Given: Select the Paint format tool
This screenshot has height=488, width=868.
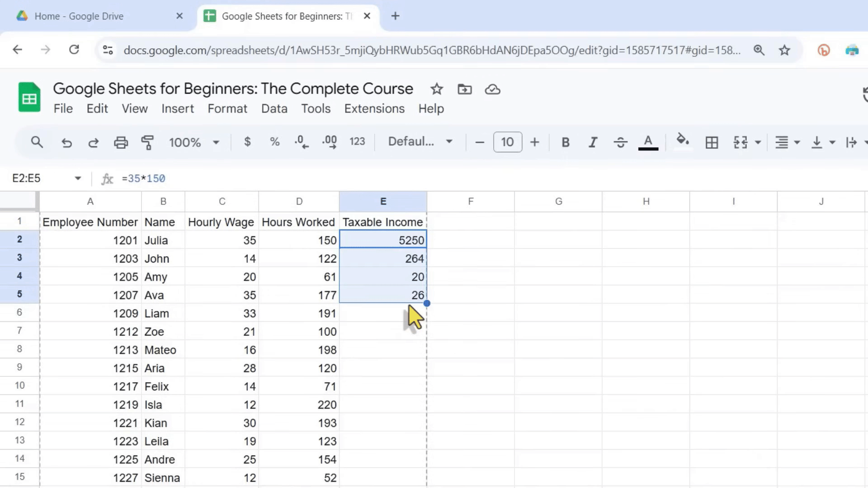Looking at the screenshot, I should coord(147,142).
